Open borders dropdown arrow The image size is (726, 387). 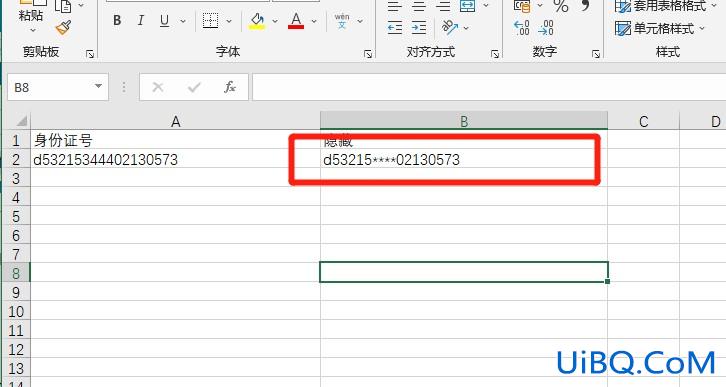(229, 21)
